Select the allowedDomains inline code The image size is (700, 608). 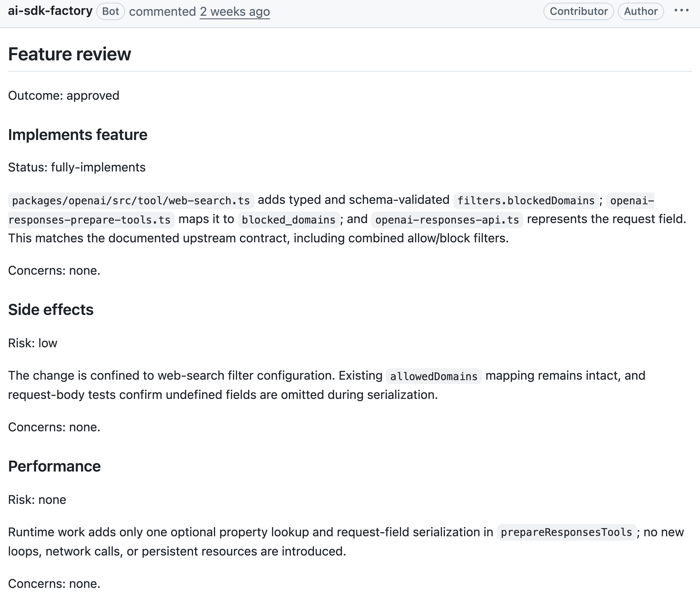point(434,376)
